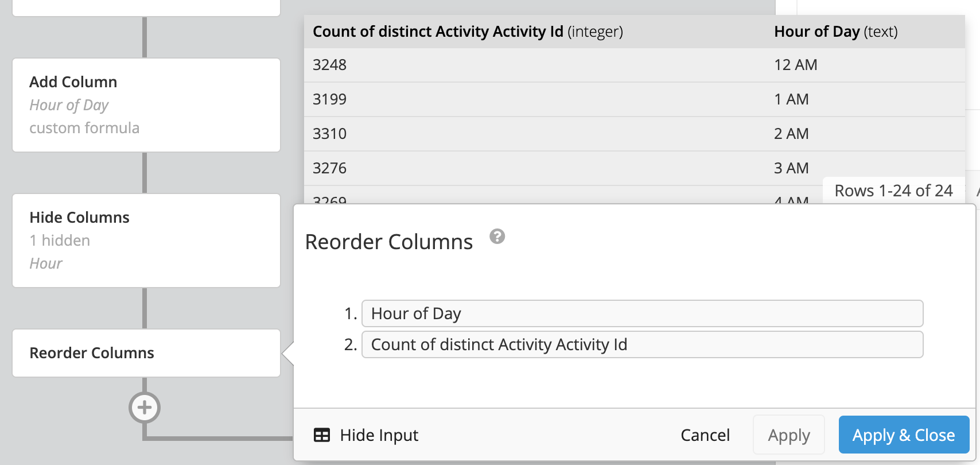Select the Reorder Columns step card
Viewport: 980px width, 465px height.
[146, 353]
